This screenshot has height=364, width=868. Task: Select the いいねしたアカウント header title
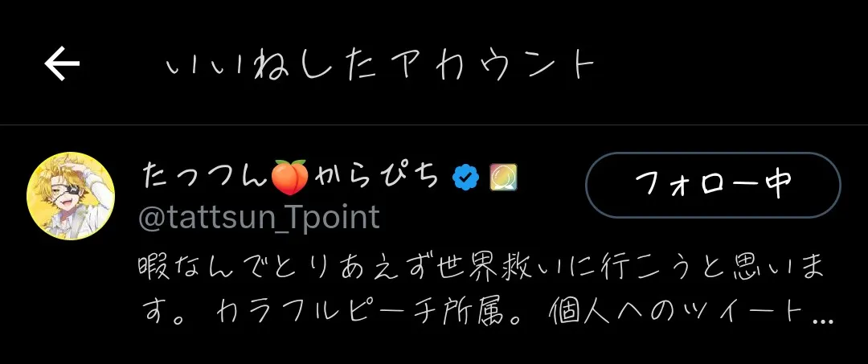pyautogui.click(x=381, y=65)
